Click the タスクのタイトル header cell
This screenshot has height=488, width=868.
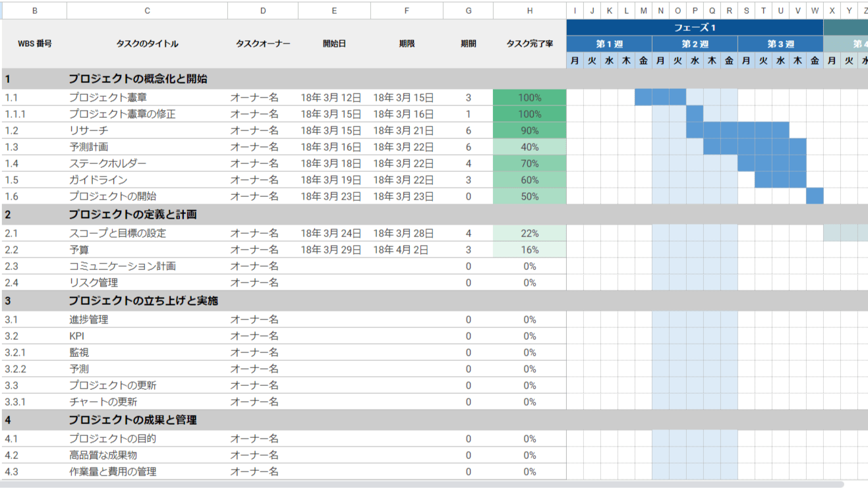click(x=147, y=44)
